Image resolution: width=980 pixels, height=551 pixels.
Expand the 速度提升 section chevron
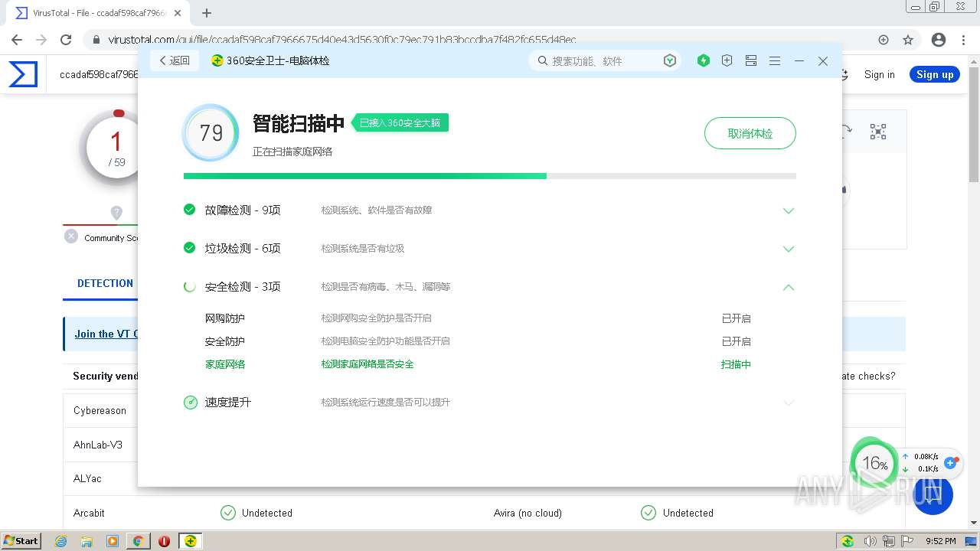coord(789,403)
